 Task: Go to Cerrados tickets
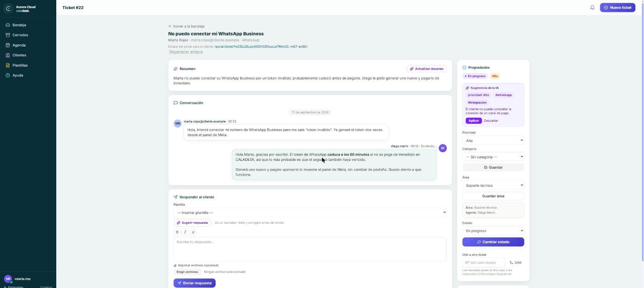click(28, 35)
